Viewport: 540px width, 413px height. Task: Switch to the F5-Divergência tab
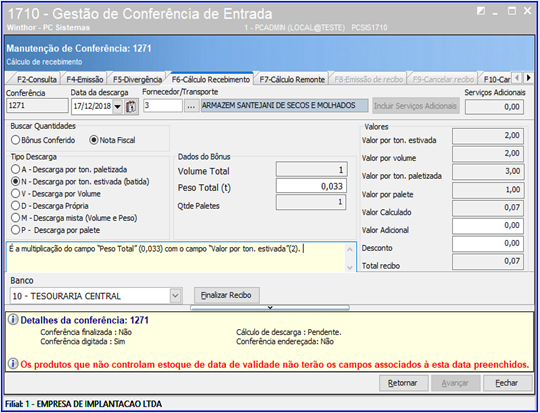[x=137, y=80]
